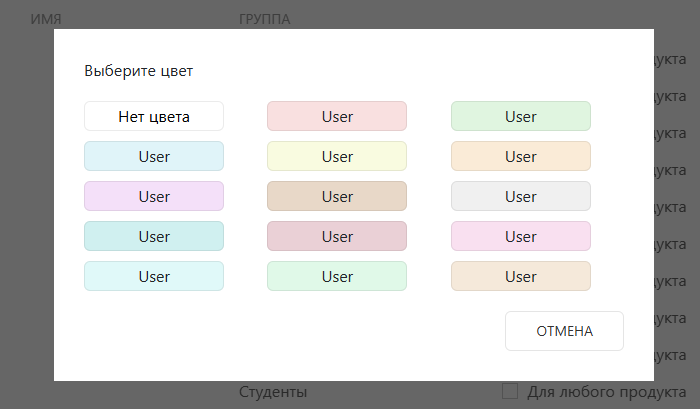
Task: Pick the pink-lilac User swatch
Action: (x=520, y=236)
